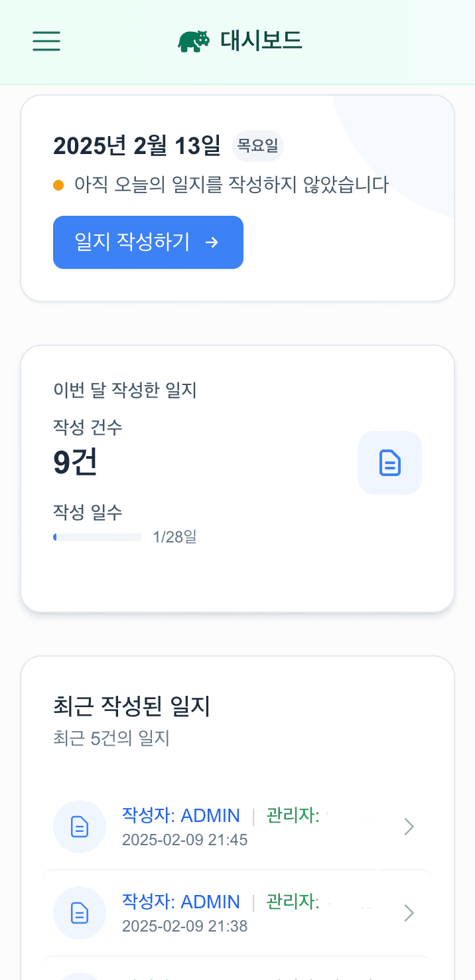Viewport: 475px width, 980px height.
Task: Click the 관리자 link on the second entry
Action: 291,902
